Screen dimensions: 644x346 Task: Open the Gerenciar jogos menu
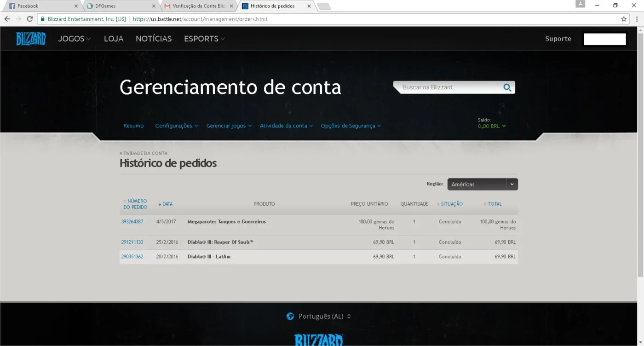point(229,126)
